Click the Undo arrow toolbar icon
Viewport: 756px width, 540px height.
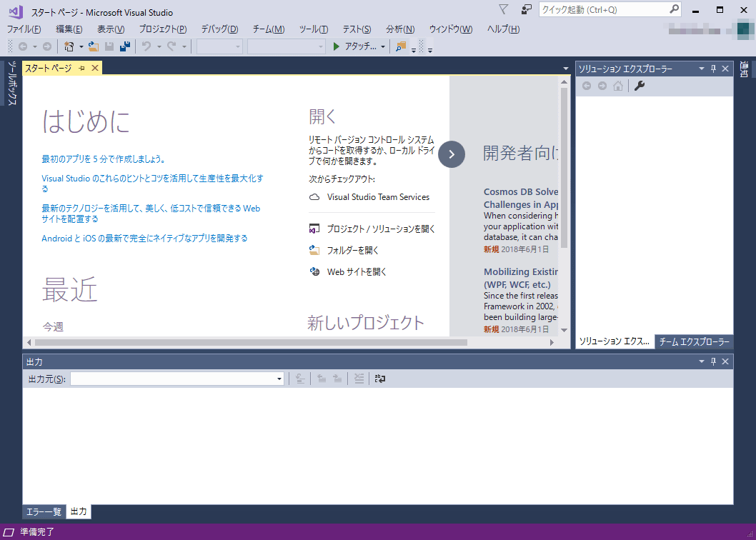click(x=146, y=46)
